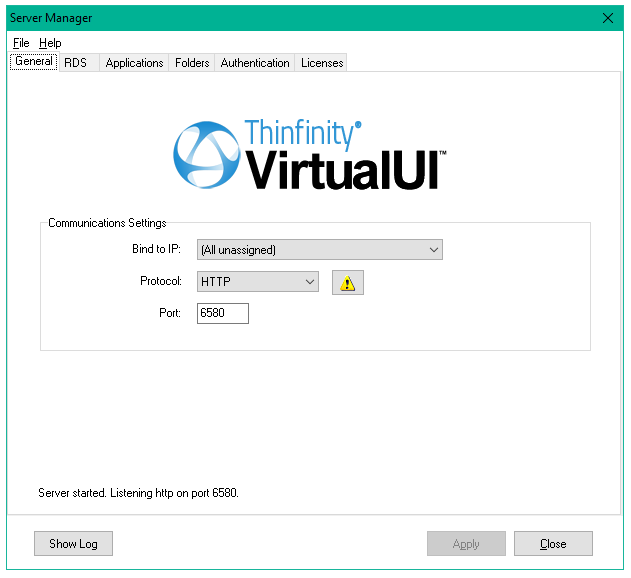
Task: Click the Thinfinity VirtualUI logo
Action: [x=310, y=155]
